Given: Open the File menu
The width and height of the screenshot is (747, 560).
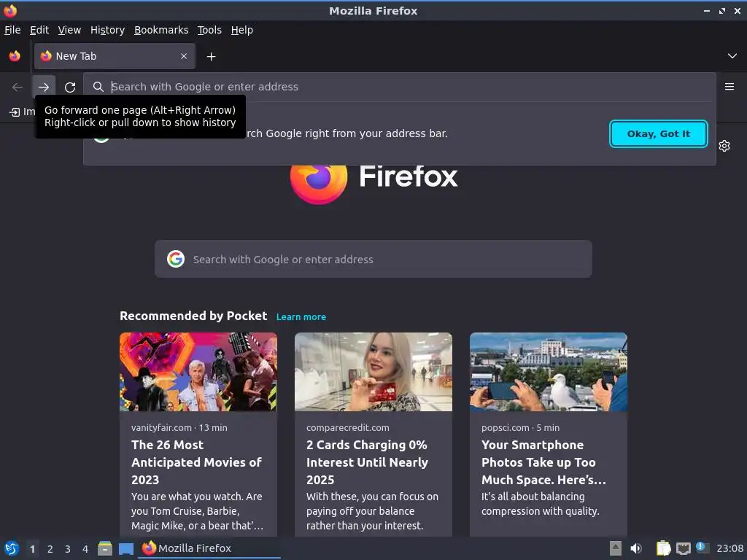Looking at the screenshot, I should pyautogui.click(x=12, y=30).
